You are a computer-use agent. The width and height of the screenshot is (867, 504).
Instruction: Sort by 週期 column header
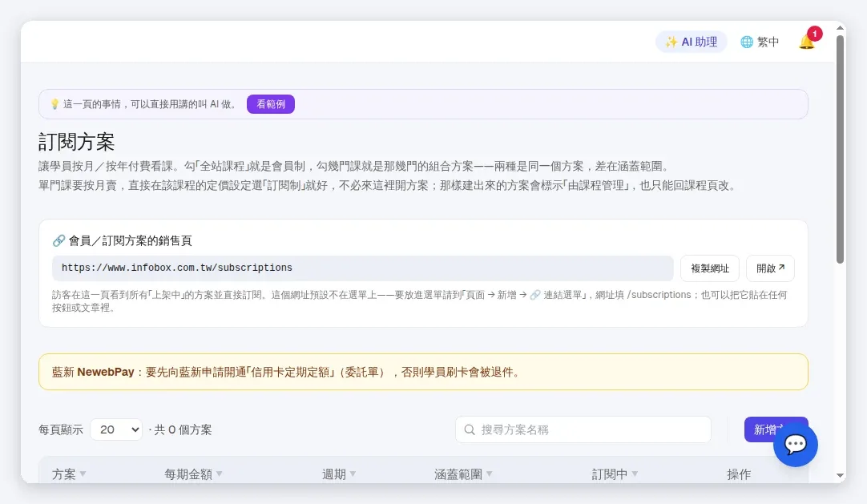tap(339, 474)
